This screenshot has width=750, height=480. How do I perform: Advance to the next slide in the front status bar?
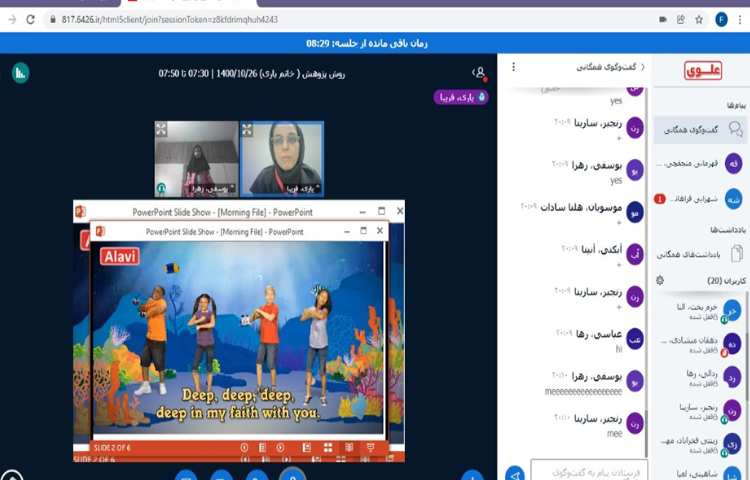pyautogui.click(x=280, y=447)
